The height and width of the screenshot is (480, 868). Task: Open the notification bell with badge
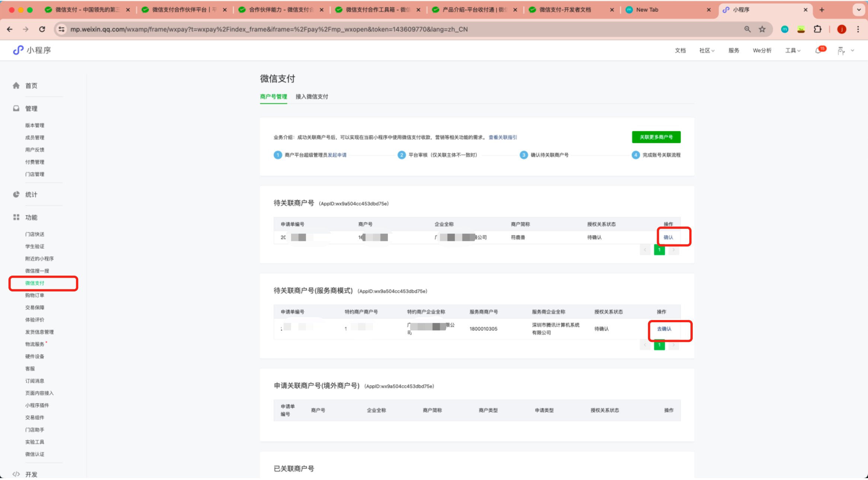pyautogui.click(x=818, y=51)
